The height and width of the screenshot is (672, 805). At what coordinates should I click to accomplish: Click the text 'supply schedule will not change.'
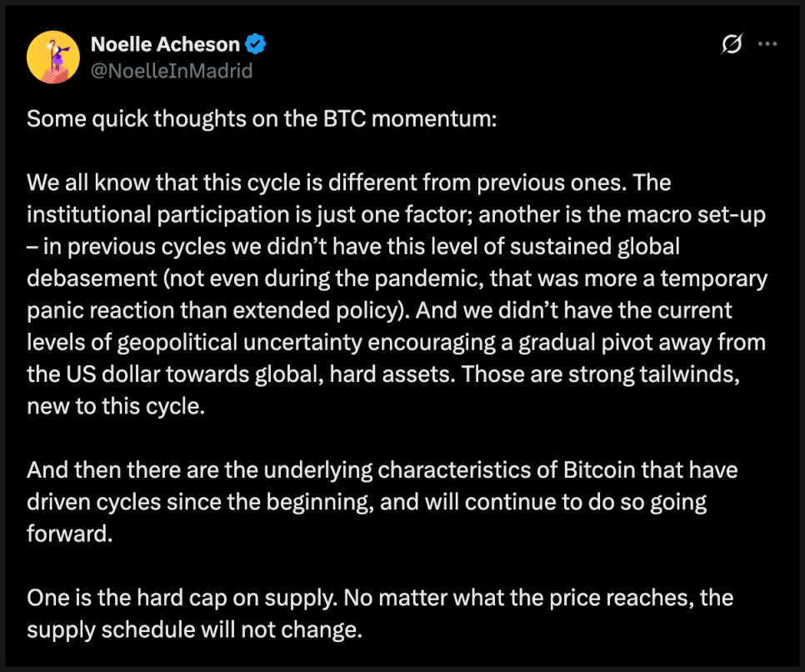[194, 629]
